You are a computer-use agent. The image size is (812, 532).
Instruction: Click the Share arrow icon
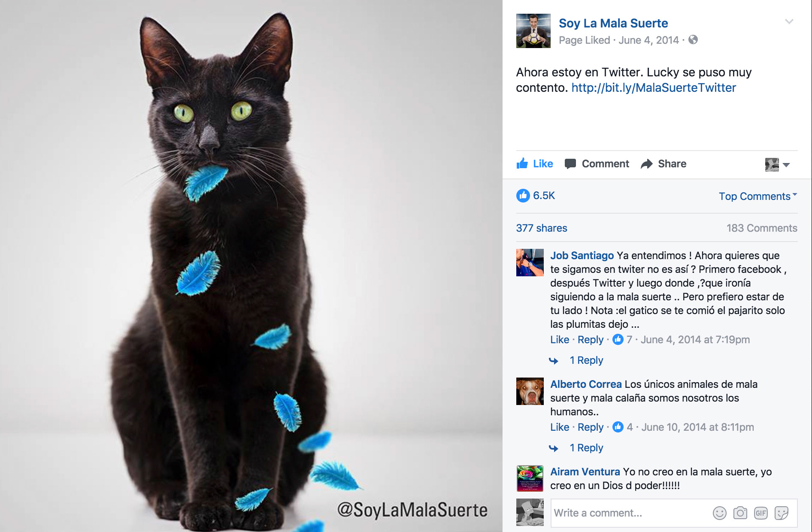646,164
